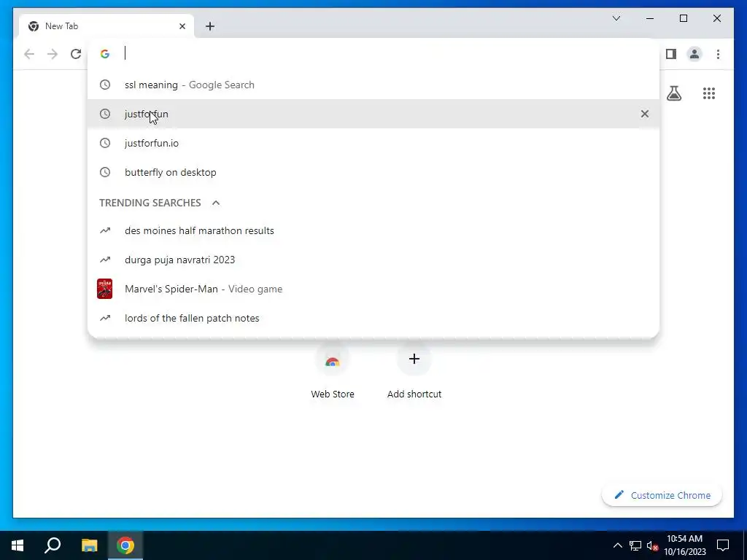Screen dimensions: 747x560
Task: Click the Chrome taskbar icon
Action: tap(125, 545)
